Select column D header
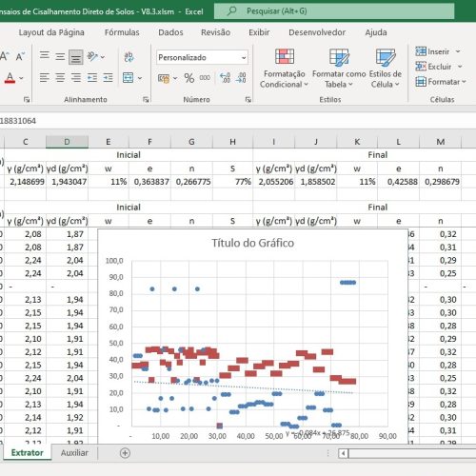Image resolution: width=476 pixels, height=476 pixels. click(x=67, y=142)
